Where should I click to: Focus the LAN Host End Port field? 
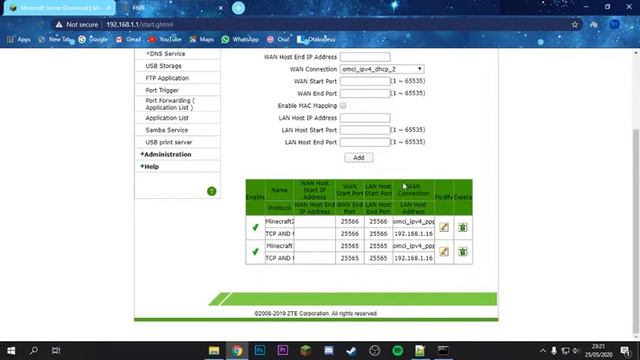tap(365, 142)
